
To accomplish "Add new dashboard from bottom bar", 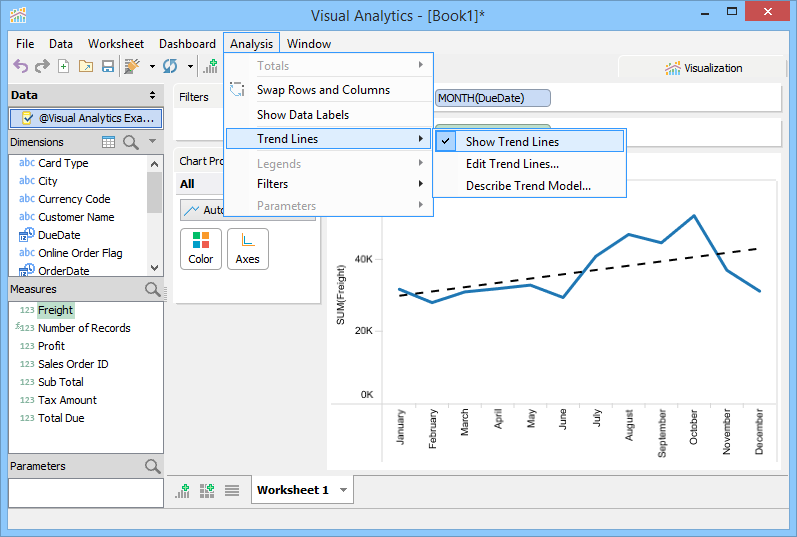I will pos(207,491).
